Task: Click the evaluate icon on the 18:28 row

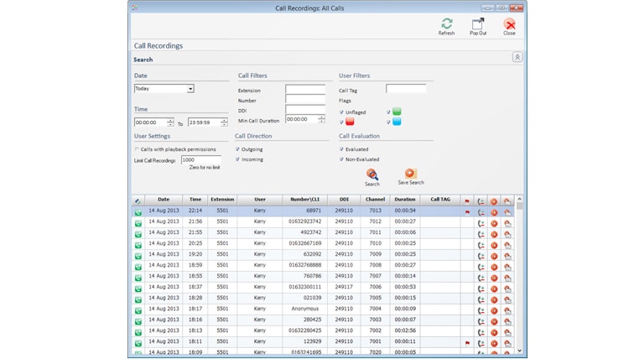Action: coord(507,299)
